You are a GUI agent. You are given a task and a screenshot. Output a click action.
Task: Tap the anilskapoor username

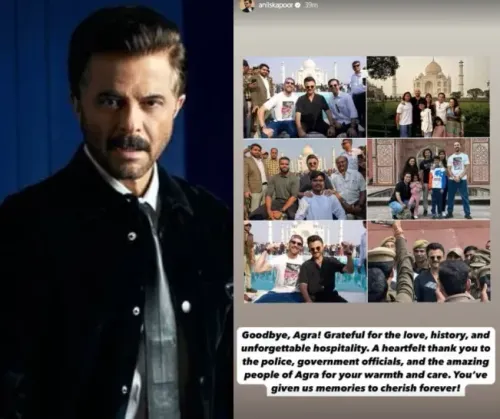[x=277, y=5]
